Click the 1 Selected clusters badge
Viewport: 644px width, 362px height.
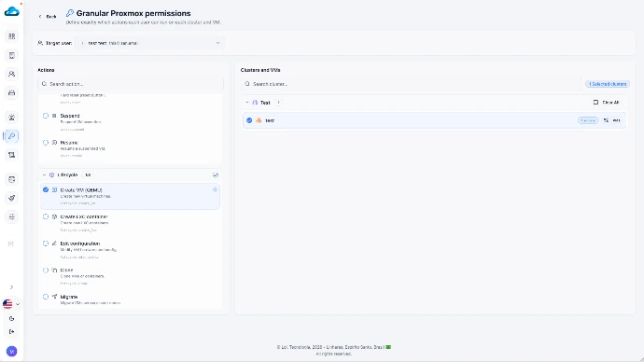click(x=608, y=84)
